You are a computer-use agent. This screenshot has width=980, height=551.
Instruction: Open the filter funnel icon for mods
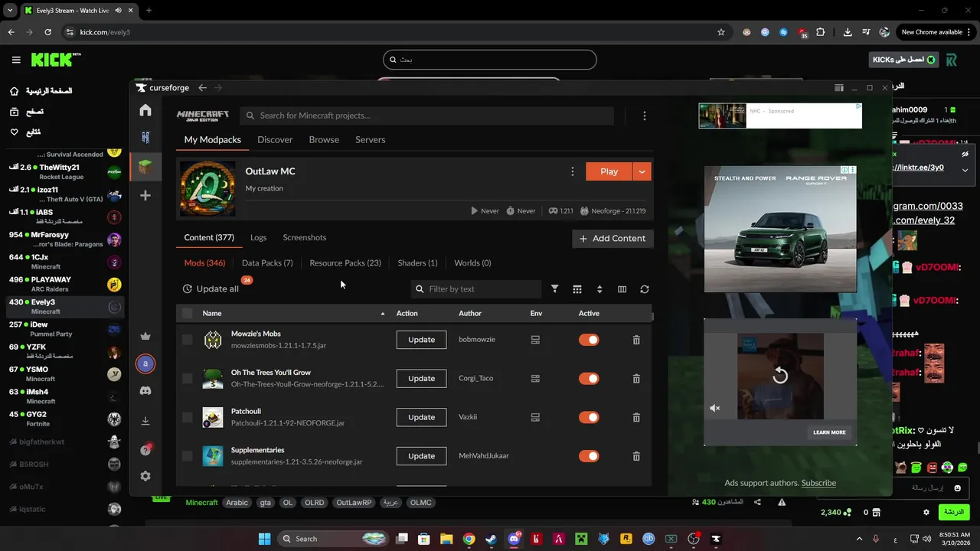click(x=555, y=289)
